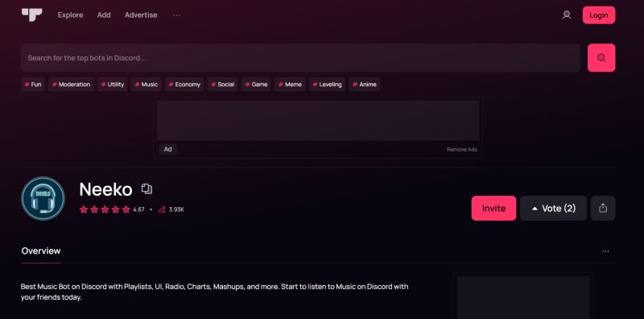Focus the bot search input field

click(x=300, y=58)
